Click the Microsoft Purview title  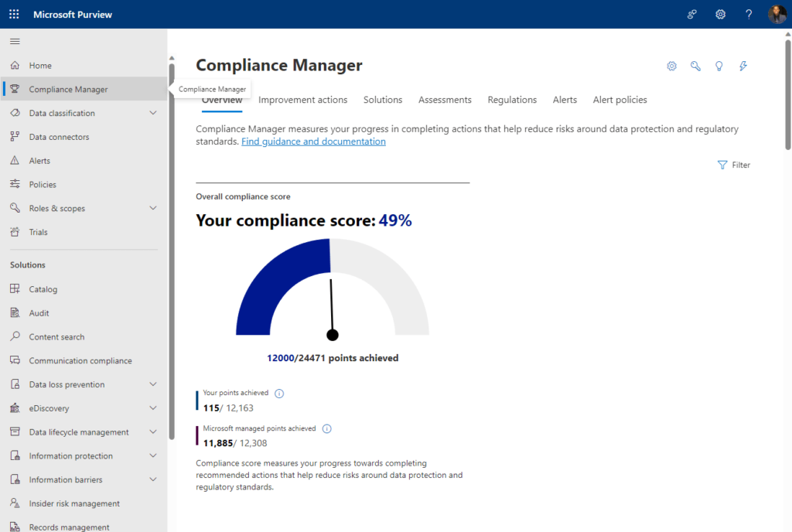[73, 15]
